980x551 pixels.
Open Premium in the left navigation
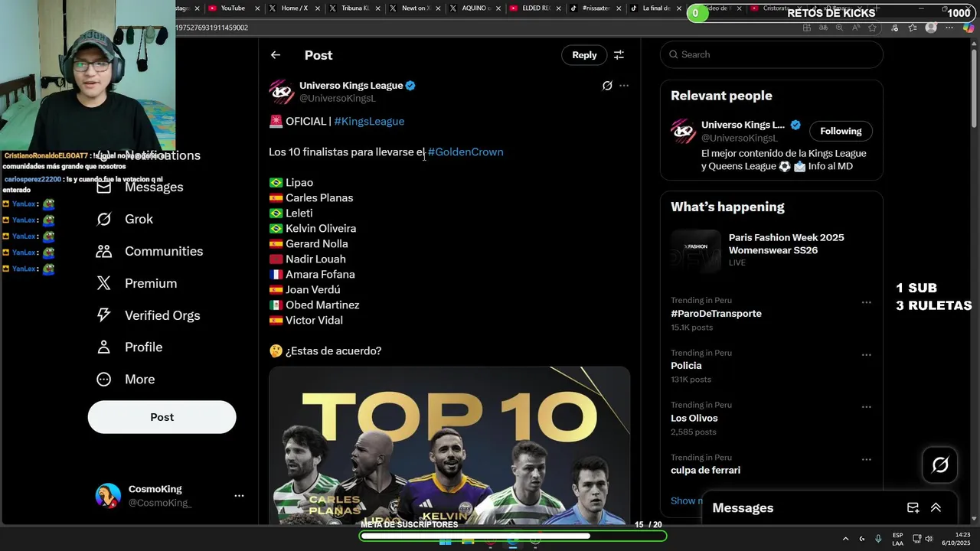pos(136,283)
